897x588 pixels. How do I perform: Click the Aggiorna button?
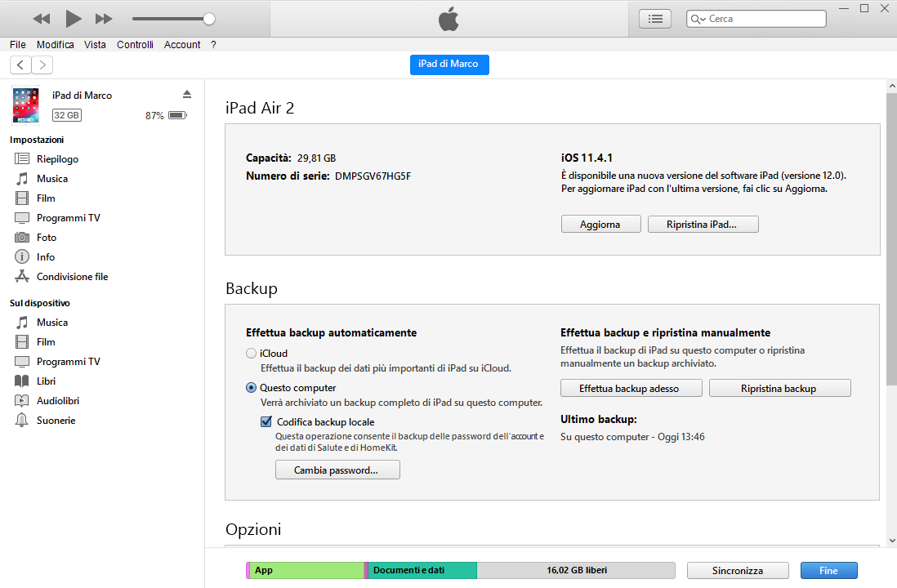click(x=600, y=225)
